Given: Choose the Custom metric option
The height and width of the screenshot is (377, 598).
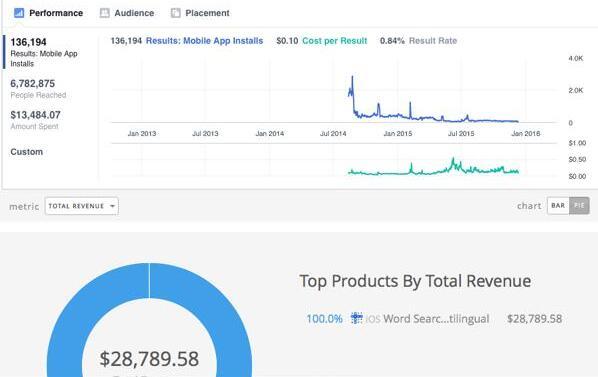Looking at the screenshot, I should (x=27, y=152).
